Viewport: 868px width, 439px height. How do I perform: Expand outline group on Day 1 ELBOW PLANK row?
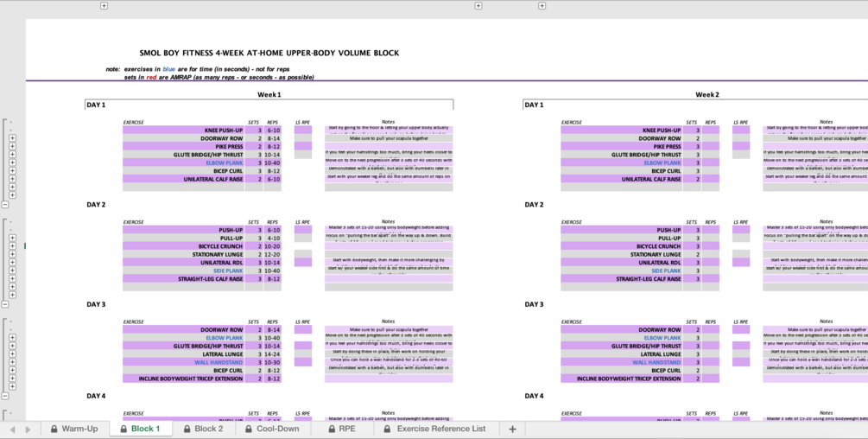point(12,162)
